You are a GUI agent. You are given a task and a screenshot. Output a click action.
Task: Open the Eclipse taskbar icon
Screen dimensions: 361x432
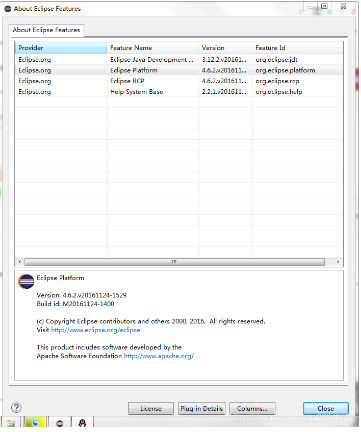click(59, 423)
